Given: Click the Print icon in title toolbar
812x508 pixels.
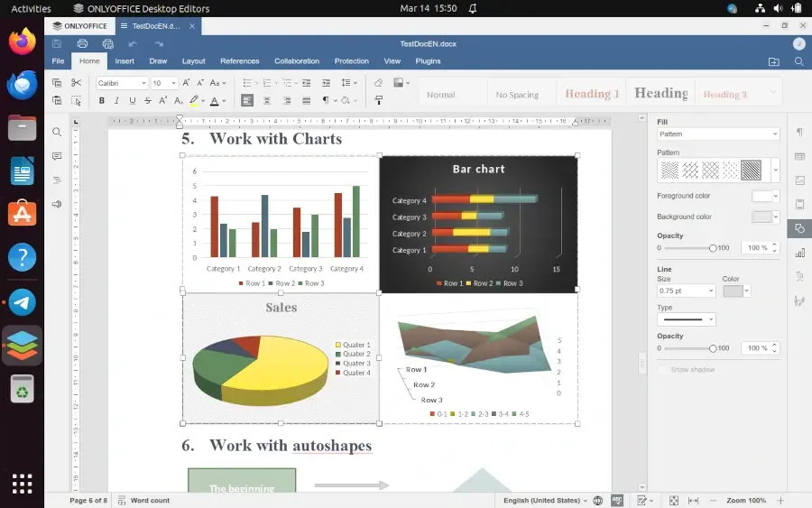Looking at the screenshot, I should pos(82,43).
